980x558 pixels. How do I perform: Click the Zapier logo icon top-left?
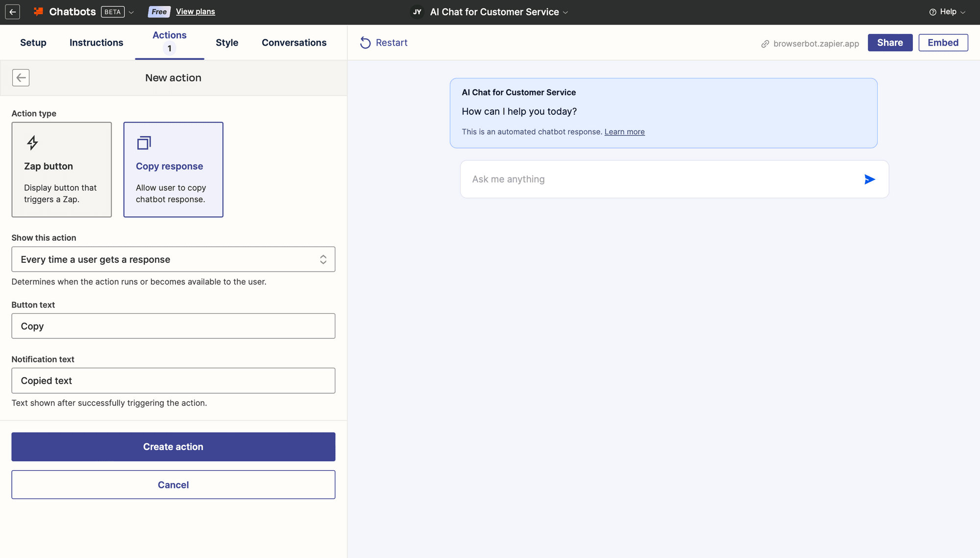click(x=38, y=12)
